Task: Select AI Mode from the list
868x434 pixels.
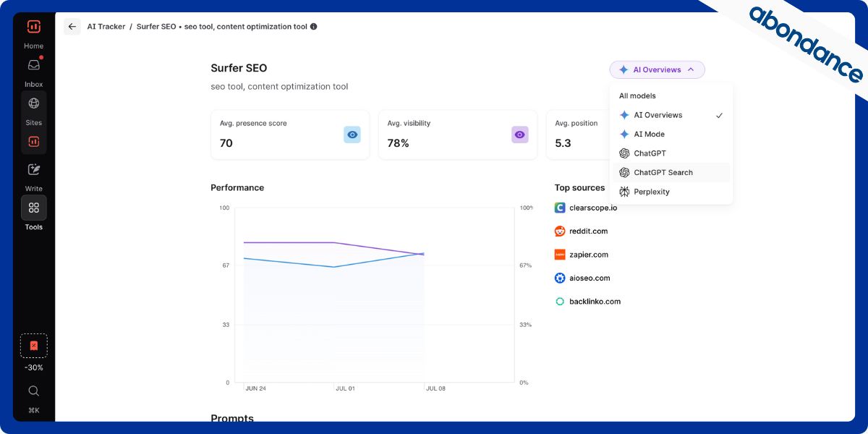Action: tap(671, 135)
